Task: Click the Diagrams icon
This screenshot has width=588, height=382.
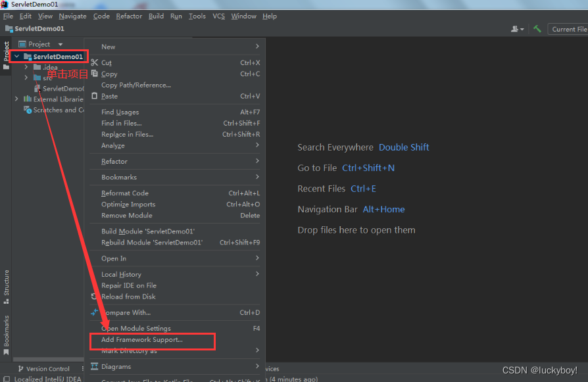Action: click(x=94, y=366)
